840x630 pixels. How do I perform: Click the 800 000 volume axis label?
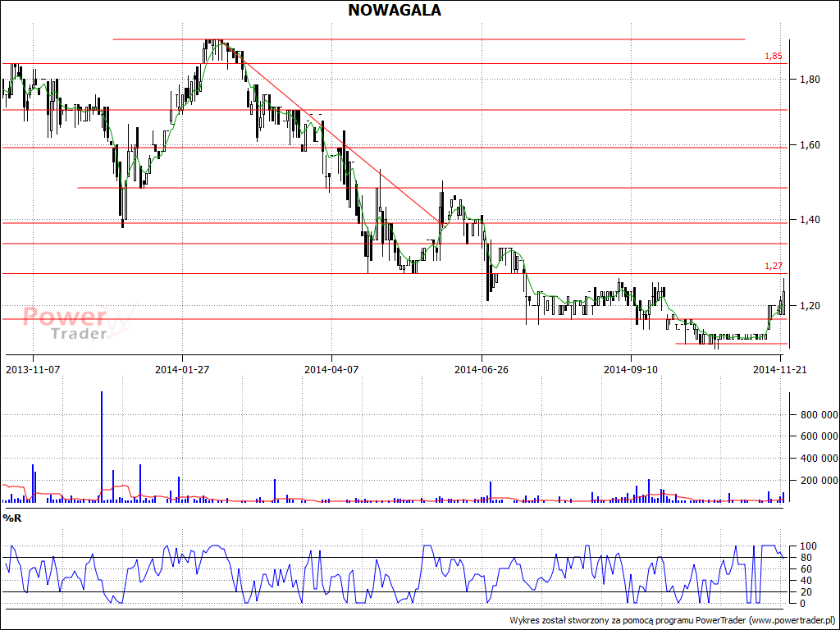tap(819, 414)
